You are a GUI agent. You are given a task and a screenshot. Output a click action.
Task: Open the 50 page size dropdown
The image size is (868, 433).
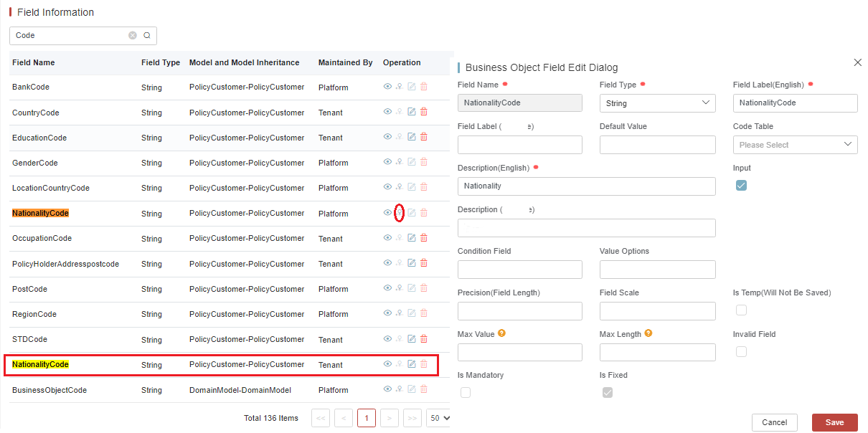pyautogui.click(x=438, y=418)
